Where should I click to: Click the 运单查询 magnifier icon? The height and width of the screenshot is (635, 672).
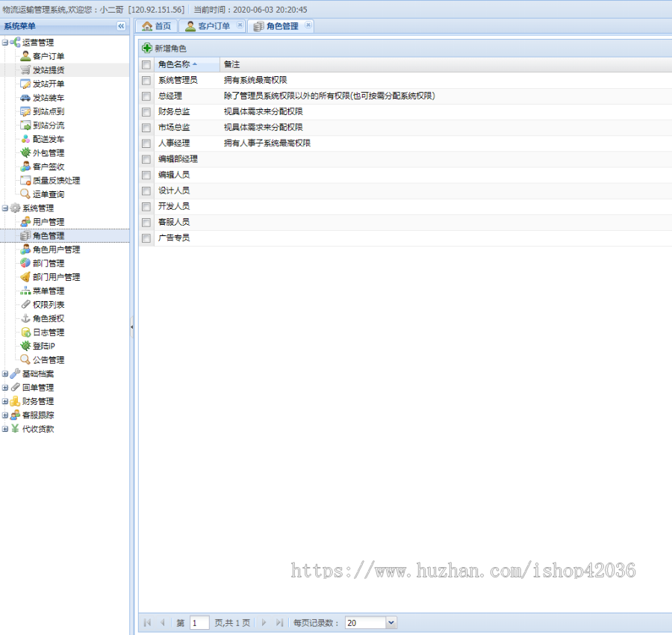coord(25,193)
